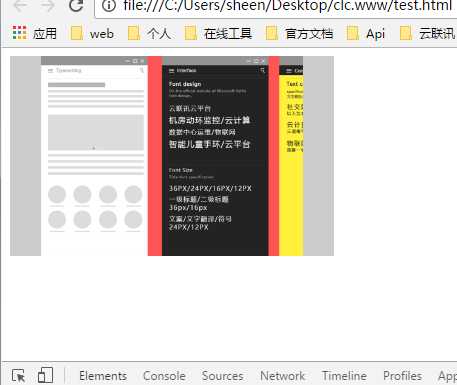Open the 在线工具 bookmarks folder

click(x=218, y=33)
